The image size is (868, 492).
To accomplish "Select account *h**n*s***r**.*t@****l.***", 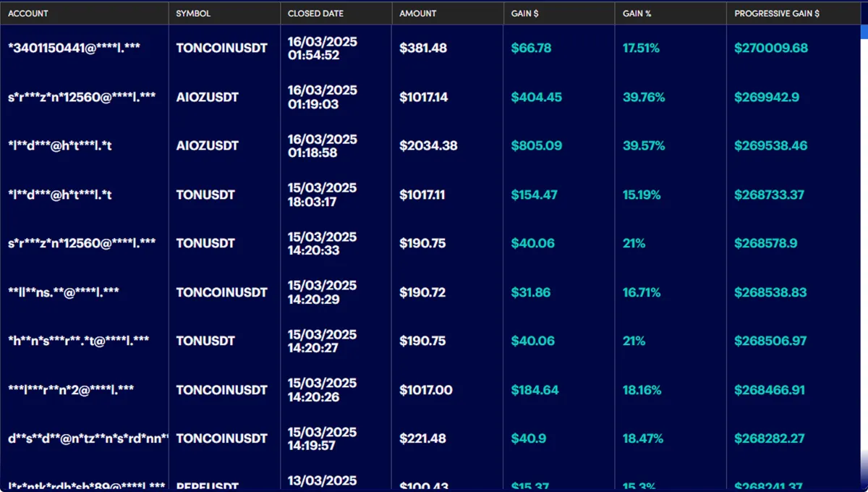I will pos(79,341).
